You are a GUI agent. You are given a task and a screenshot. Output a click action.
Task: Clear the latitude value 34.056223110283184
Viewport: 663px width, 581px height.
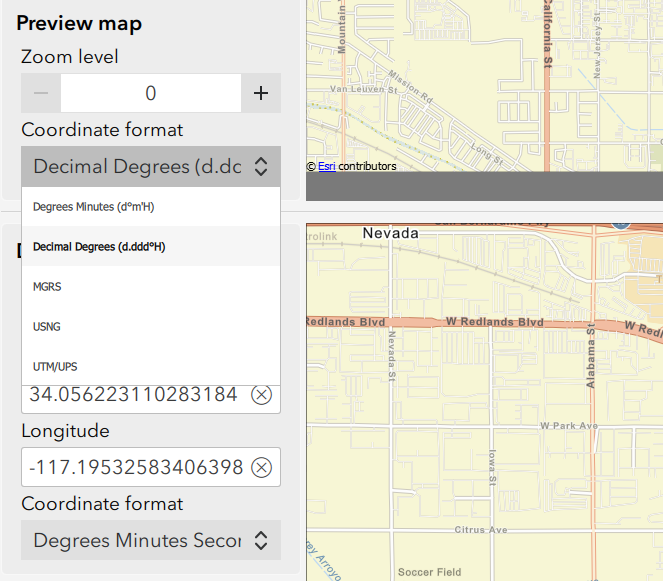tap(261, 395)
